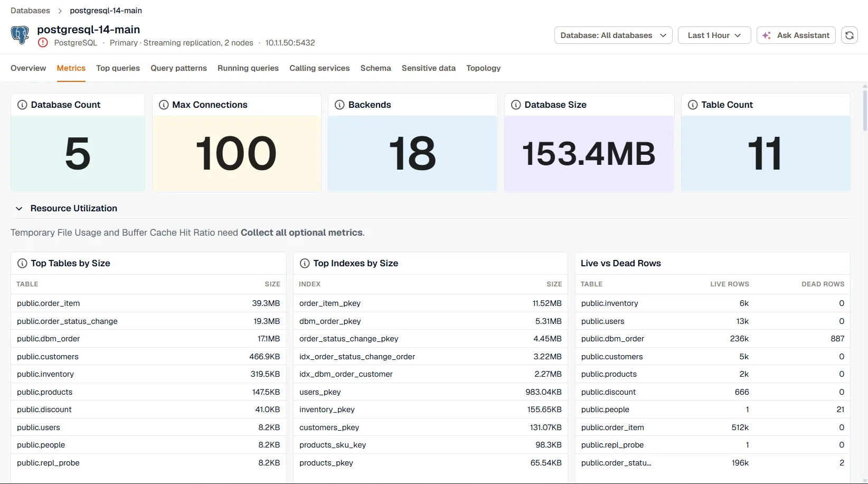The height and width of the screenshot is (484, 868).
Task: Click the 236k live rows value
Action: click(739, 339)
